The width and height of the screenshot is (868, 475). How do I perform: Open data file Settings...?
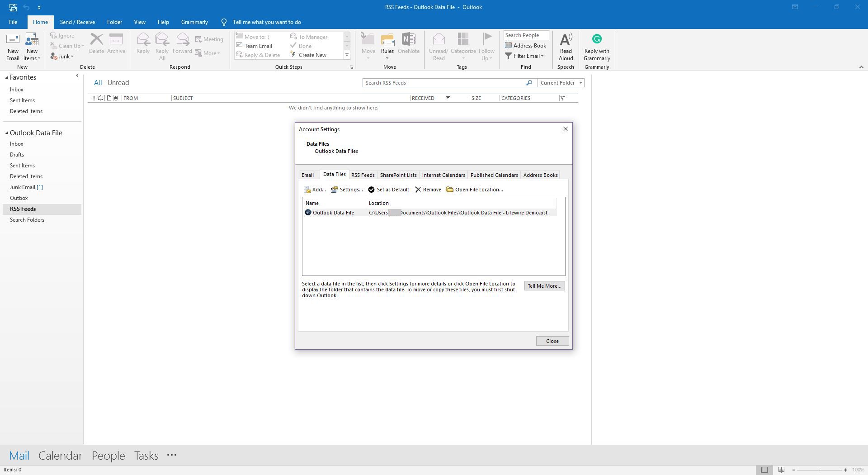click(347, 190)
